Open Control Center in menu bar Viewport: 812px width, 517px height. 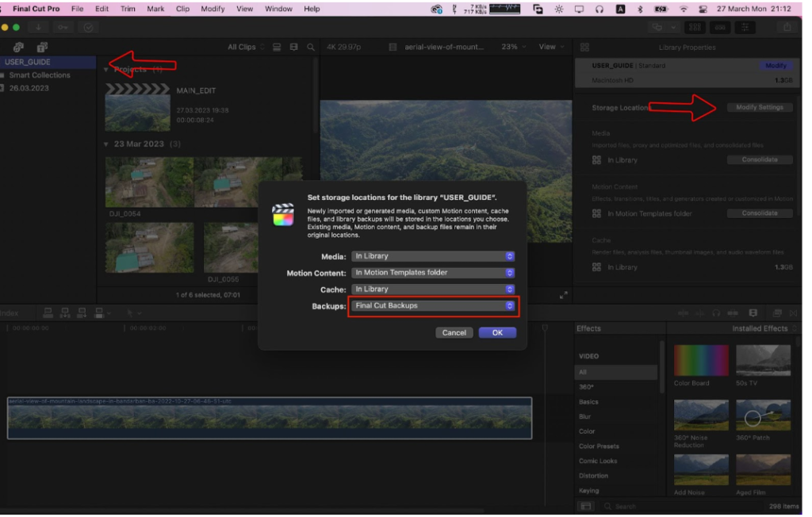tap(703, 9)
